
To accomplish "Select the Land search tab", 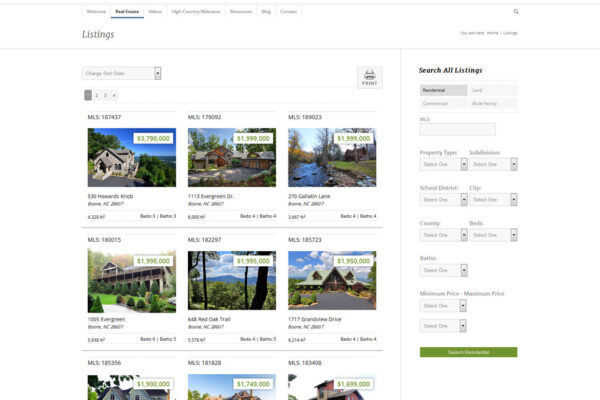I will click(x=493, y=90).
